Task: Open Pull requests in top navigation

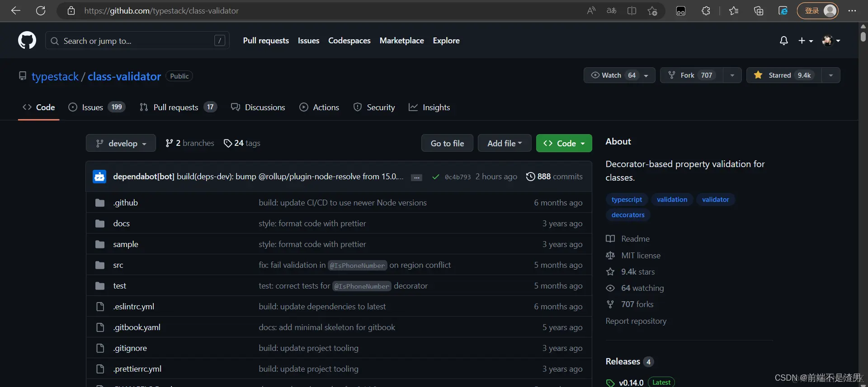Action: click(x=266, y=41)
